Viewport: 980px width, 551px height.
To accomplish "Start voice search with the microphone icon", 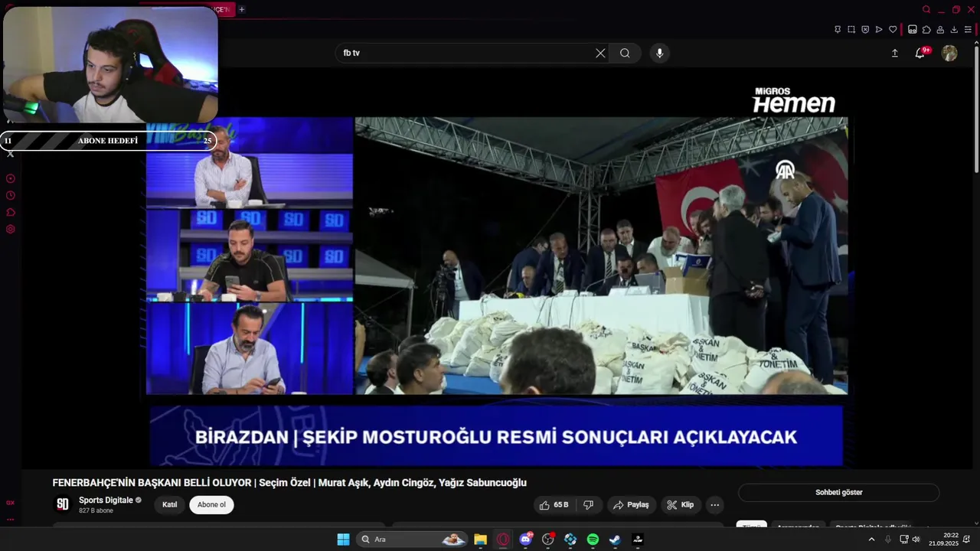I will pyautogui.click(x=659, y=53).
